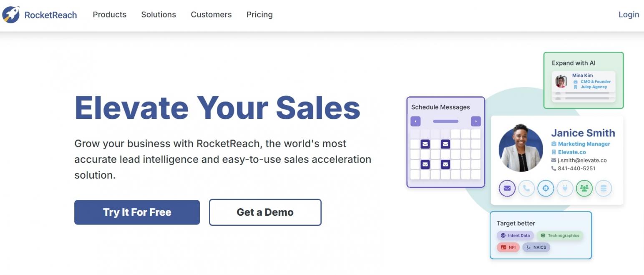Click the target crosshair circle icon
Viewport: 644px width, 275px height.
tap(546, 188)
